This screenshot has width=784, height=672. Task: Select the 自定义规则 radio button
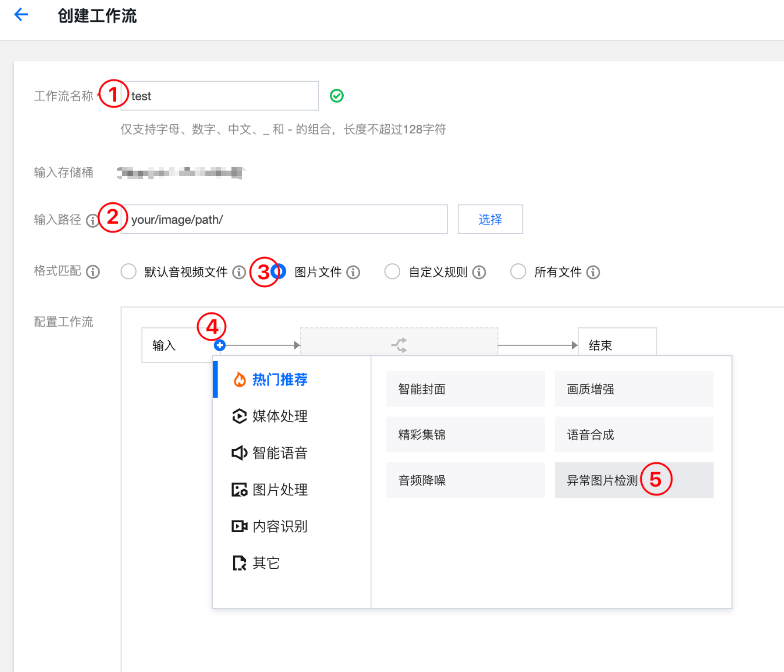392,272
